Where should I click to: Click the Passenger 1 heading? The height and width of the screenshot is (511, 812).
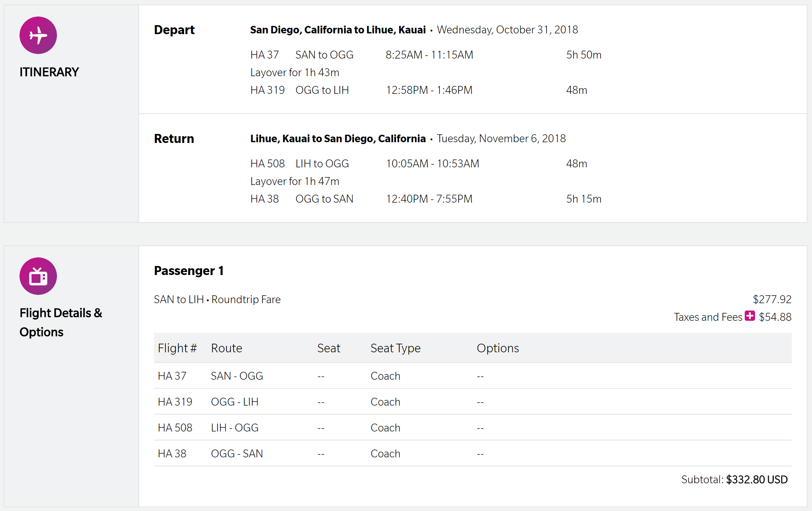[189, 271]
